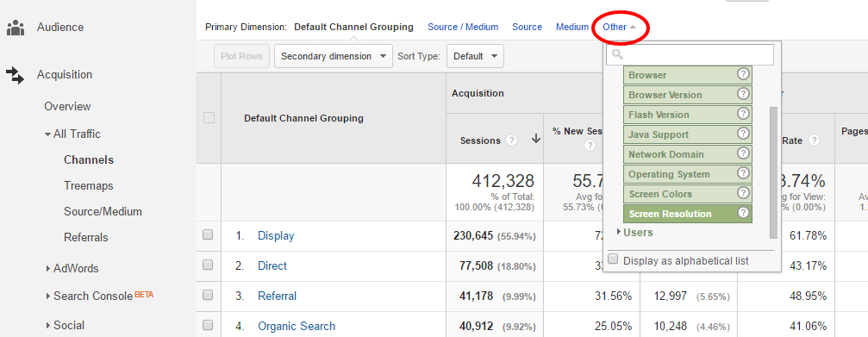Open the Organic Search channel link
Image resolution: width=868 pixels, height=337 pixels.
[x=297, y=326]
